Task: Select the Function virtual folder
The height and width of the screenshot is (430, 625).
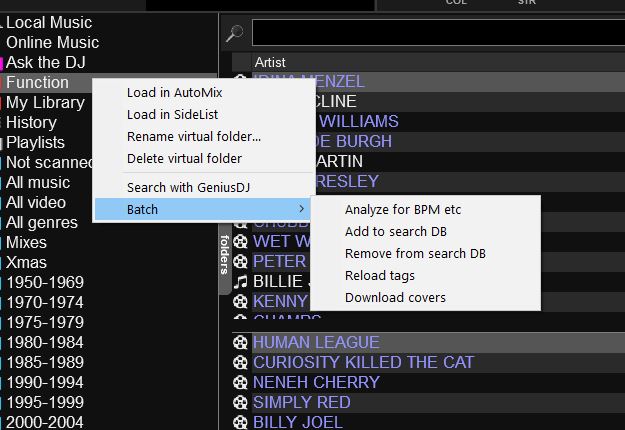Action: (x=37, y=82)
